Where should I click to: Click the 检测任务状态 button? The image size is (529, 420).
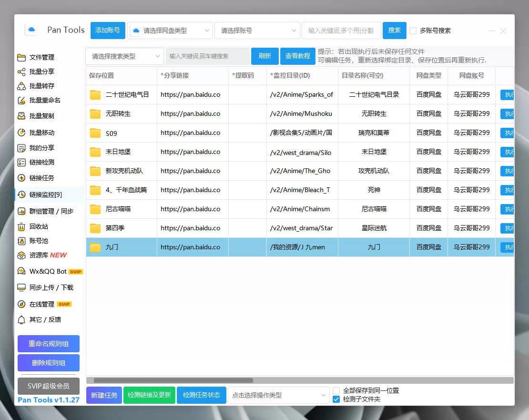(202, 395)
